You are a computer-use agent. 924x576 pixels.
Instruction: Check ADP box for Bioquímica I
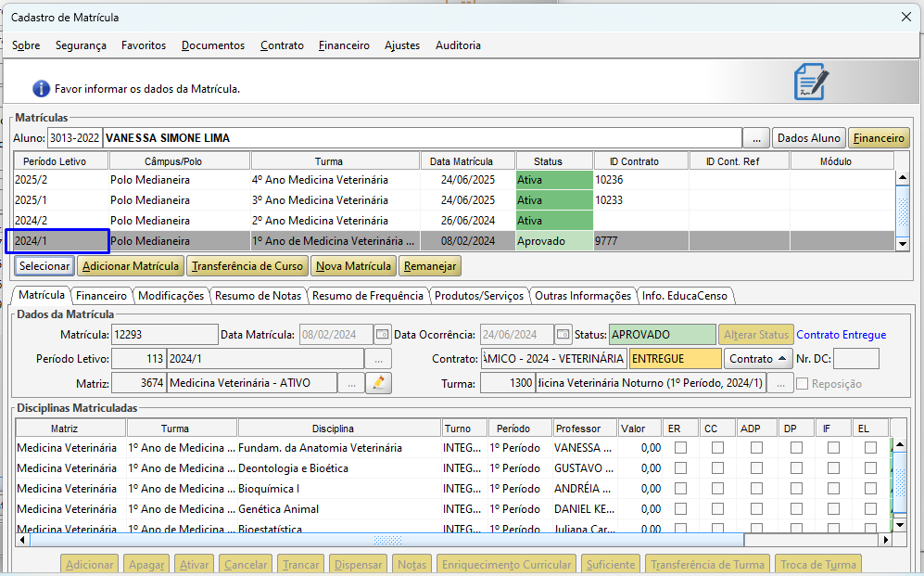(756, 489)
